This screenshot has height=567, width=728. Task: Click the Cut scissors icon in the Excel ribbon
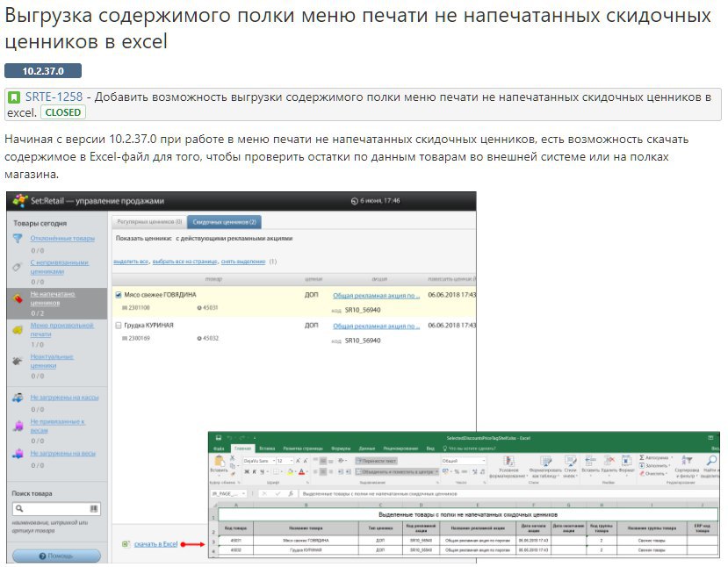pyautogui.click(x=233, y=458)
